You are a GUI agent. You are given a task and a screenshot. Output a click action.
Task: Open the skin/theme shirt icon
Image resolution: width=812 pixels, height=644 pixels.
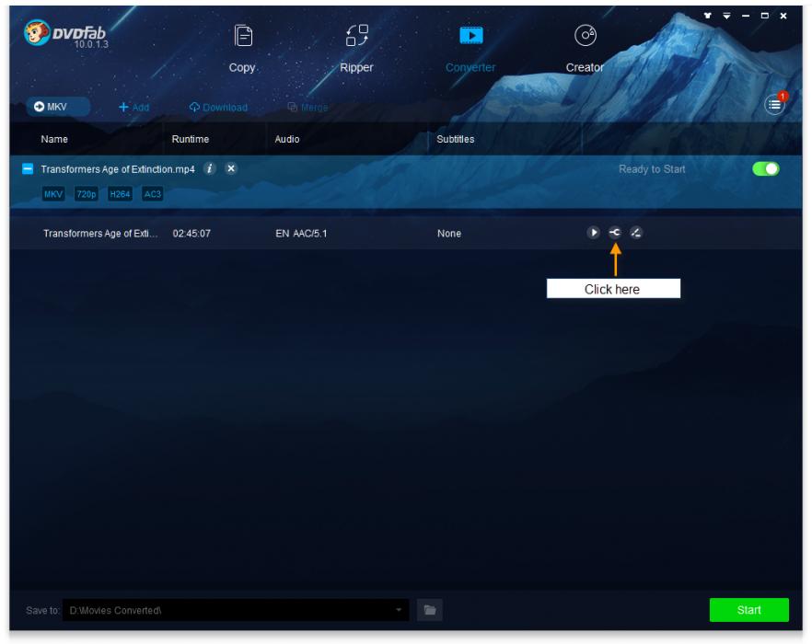707,16
